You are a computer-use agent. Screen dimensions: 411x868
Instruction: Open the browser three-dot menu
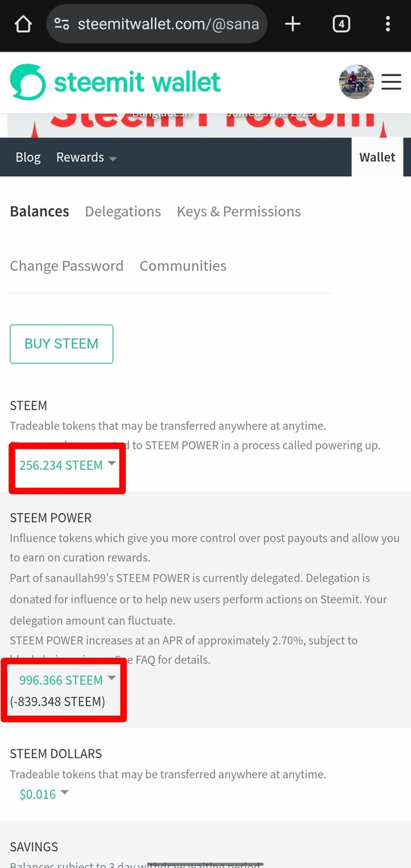tap(388, 24)
